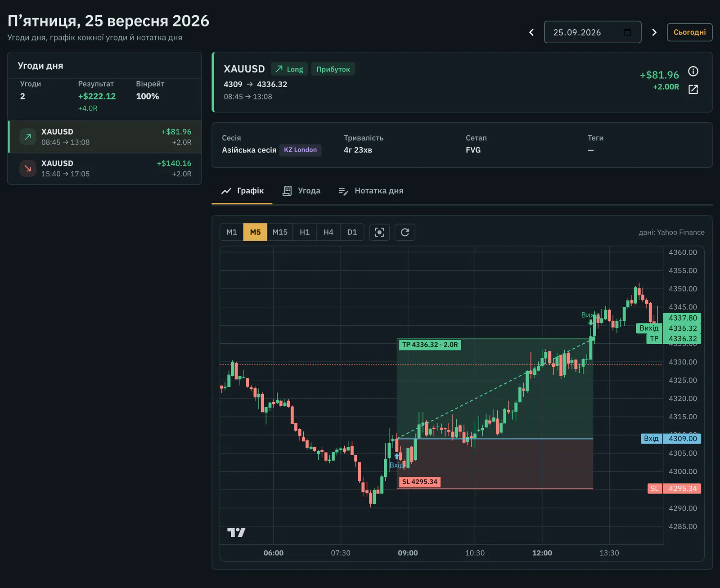Go to next day arrow
The image size is (720, 588).
[x=654, y=32]
